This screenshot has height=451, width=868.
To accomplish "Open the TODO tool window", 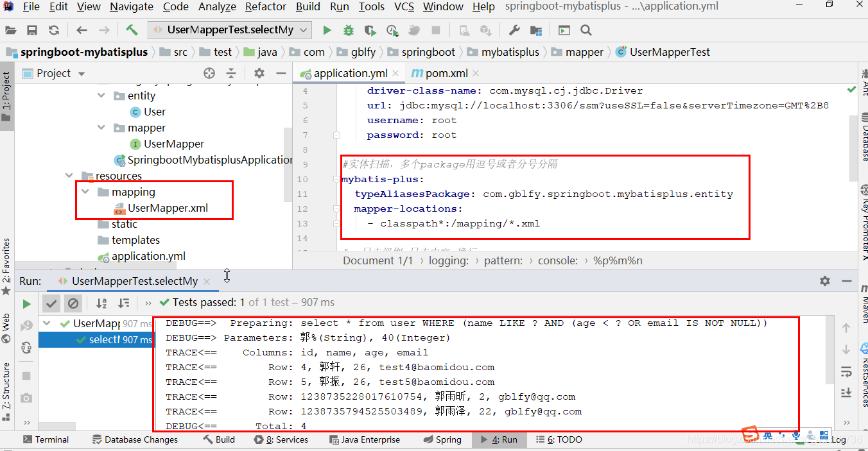I will pyautogui.click(x=562, y=439).
